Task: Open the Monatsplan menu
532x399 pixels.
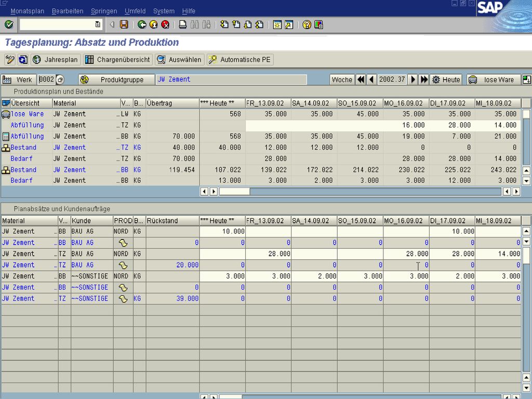Action: point(27,11)
